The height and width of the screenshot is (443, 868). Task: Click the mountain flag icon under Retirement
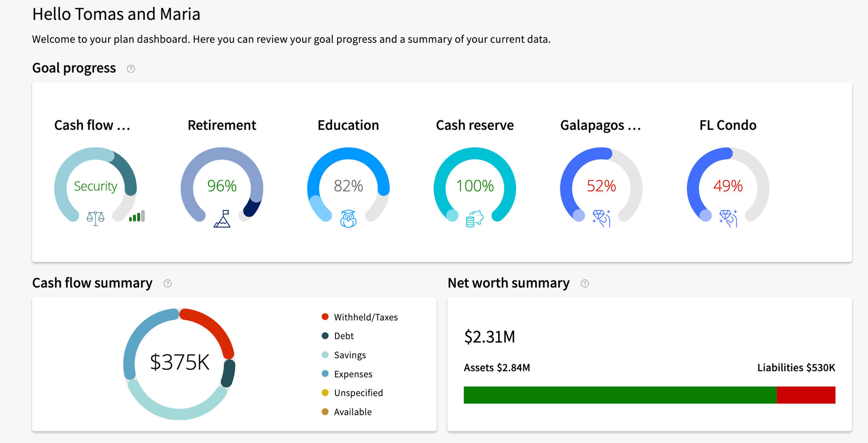tap(222, 219)
